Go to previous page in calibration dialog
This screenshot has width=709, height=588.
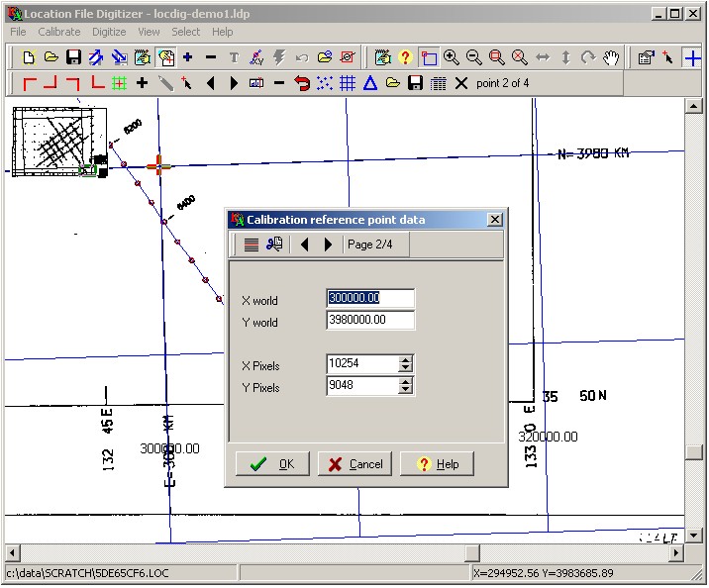coord(305,245)
